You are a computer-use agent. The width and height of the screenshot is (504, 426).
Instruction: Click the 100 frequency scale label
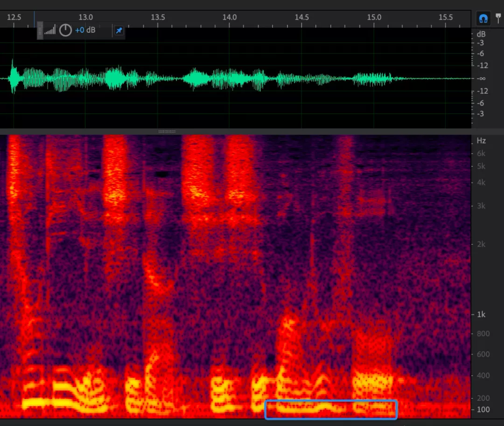(x=483, y=410)
